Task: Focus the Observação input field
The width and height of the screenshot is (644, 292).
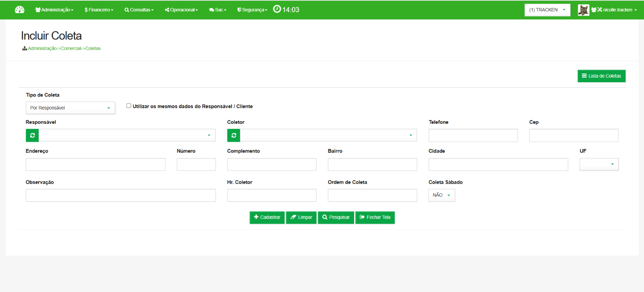Action: click(121, 196)
